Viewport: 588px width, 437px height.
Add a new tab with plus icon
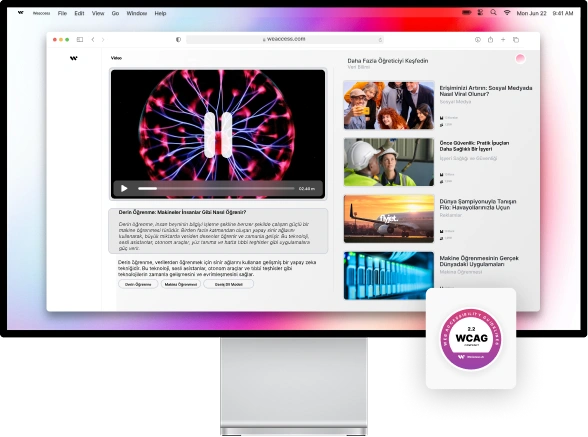tap(503, 39)
